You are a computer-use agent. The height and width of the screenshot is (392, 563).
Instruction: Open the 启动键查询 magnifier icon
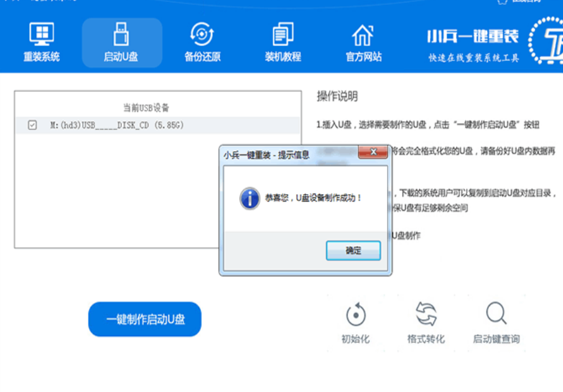(x=496, y=314)
